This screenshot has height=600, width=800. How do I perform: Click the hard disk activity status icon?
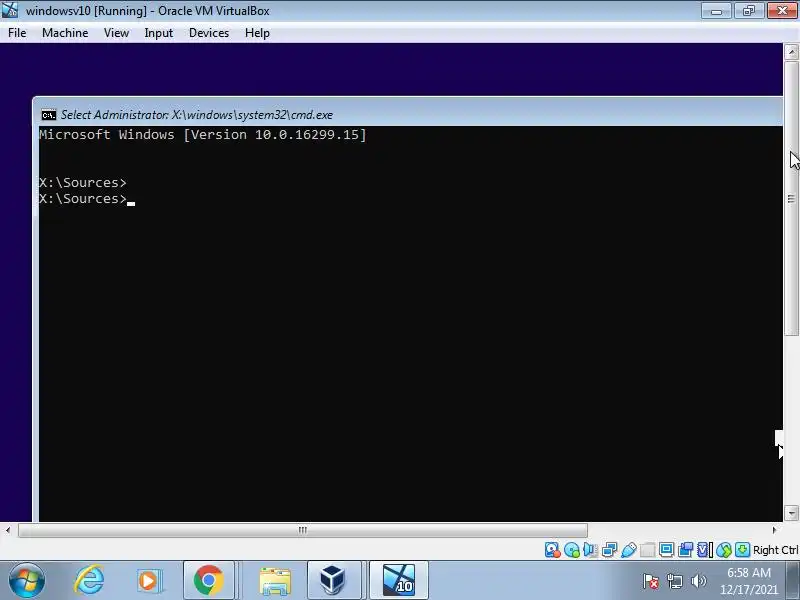click(553, 549)
